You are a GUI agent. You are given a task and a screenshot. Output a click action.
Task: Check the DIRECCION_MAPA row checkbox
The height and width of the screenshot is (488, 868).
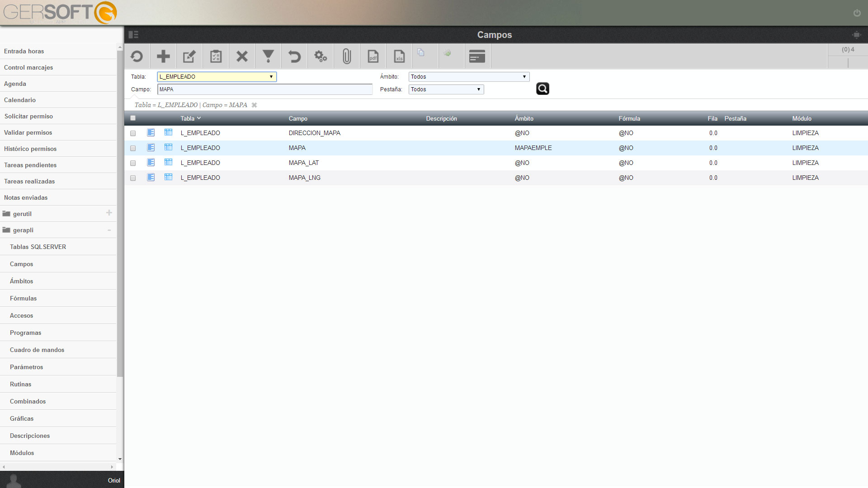coord(133,133)
